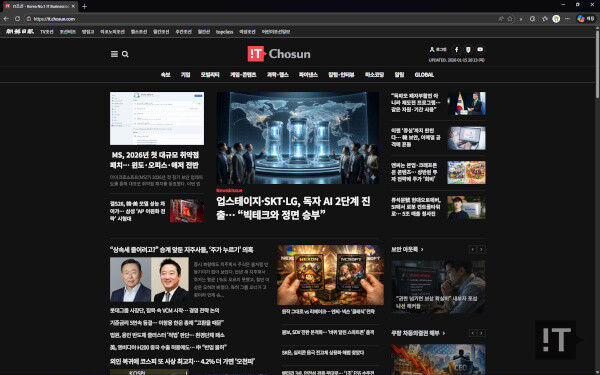
Task: Select the 과학·헬스 navigation menu item
Action: pos(278,75)
